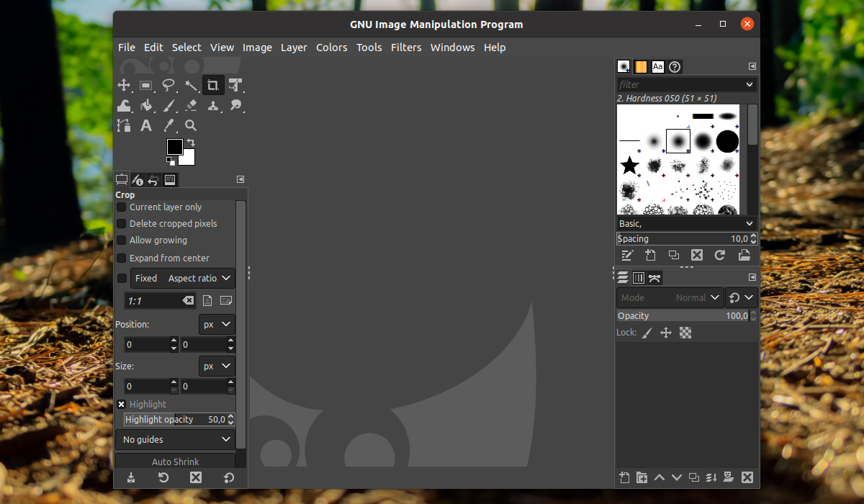Choose the Fuzzy Select wand tool
864x504 pixels.
point(191,86)
